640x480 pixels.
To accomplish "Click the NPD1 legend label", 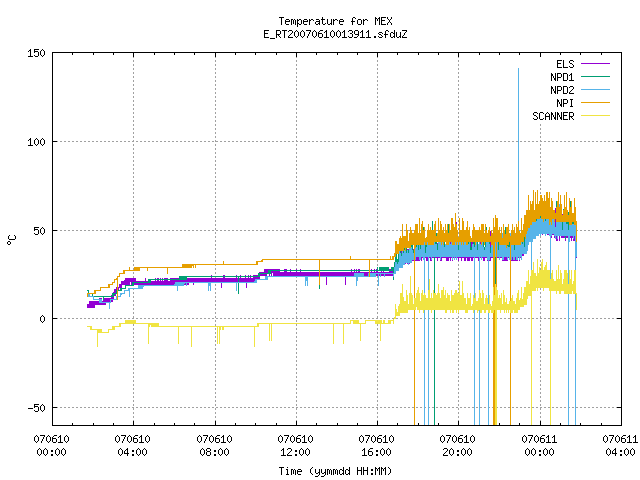I will 562,77.
